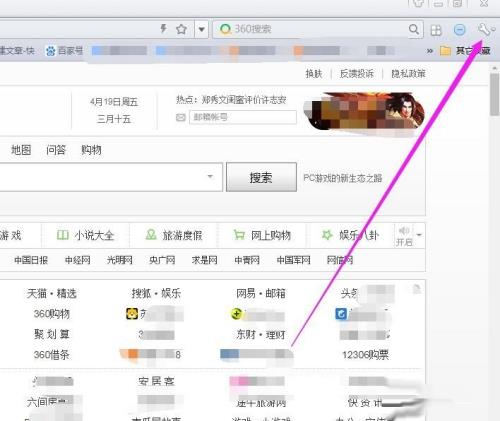Click the yellow tiger site icon
Image resolution: width=500 pixels, height=421 pixels.
132,314
